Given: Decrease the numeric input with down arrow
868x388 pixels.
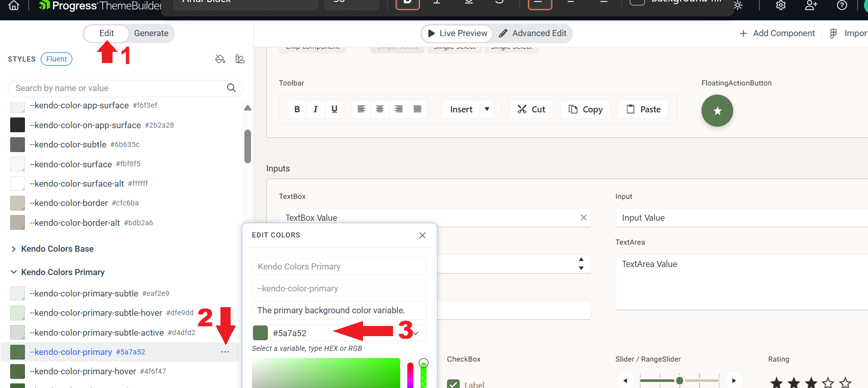Looking at the screenshot, I should (x=581, y=268).
